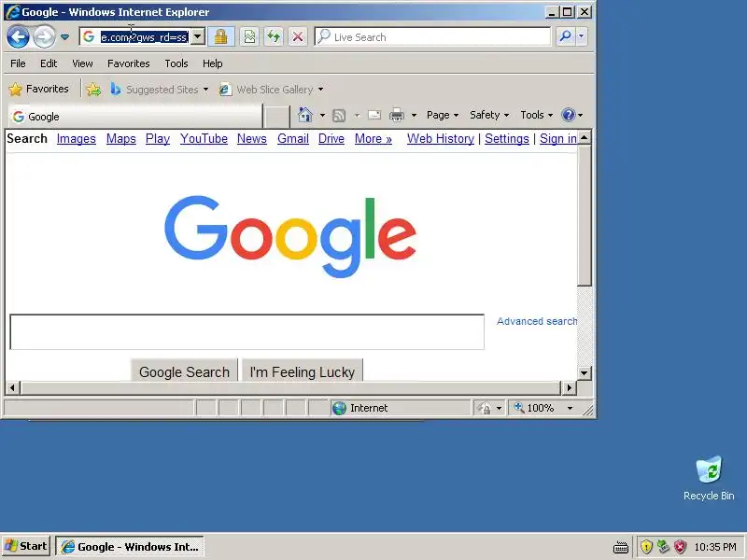Open the View menu

pos(82,63)
